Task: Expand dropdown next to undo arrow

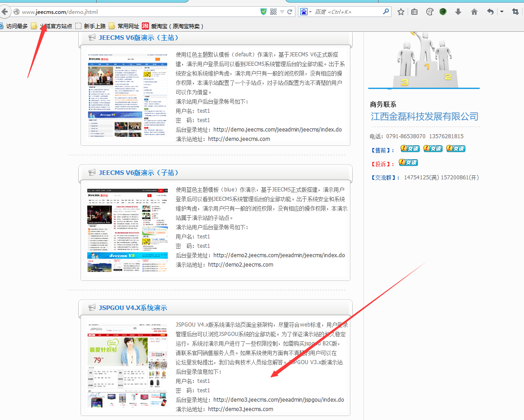Action: click(502, 12)
